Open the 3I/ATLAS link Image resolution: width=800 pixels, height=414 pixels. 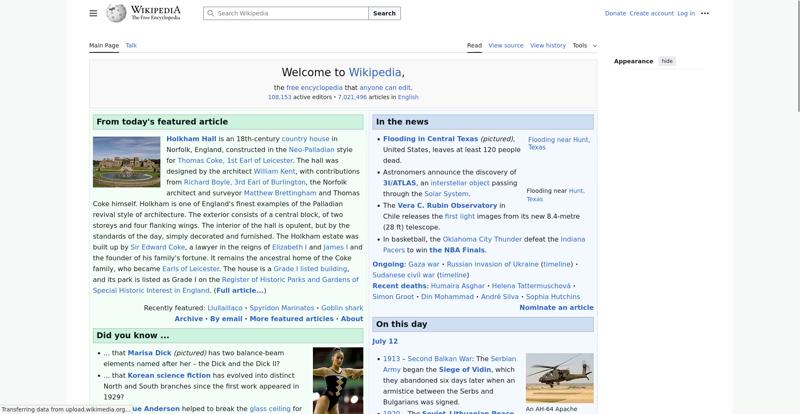[399, 183]
